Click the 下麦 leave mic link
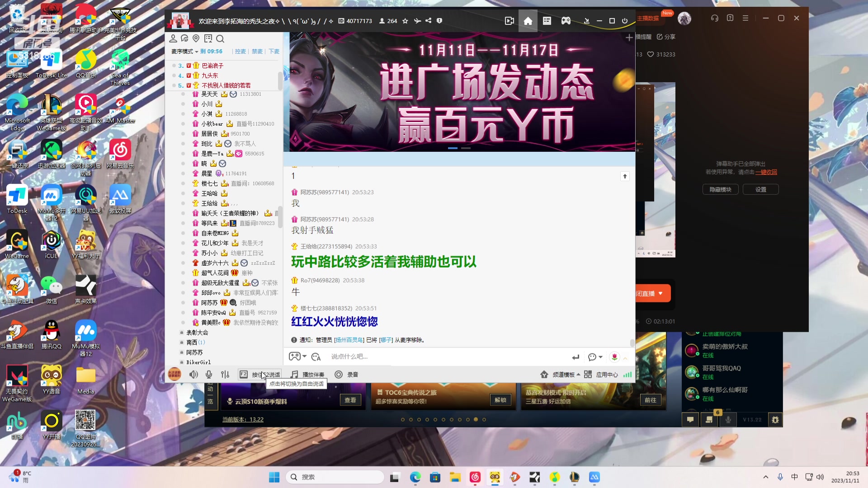 click(274, 52)
